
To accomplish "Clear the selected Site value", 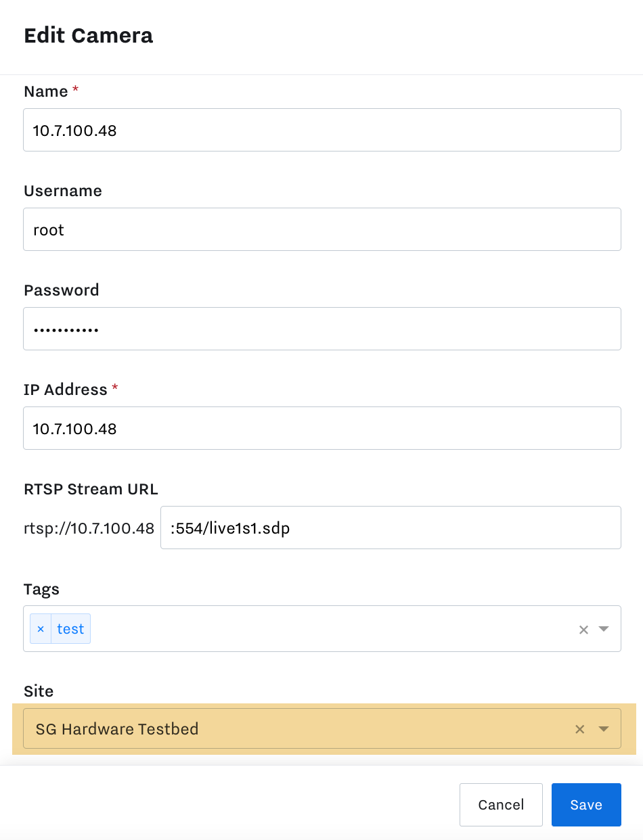I will tap(579, 729).
